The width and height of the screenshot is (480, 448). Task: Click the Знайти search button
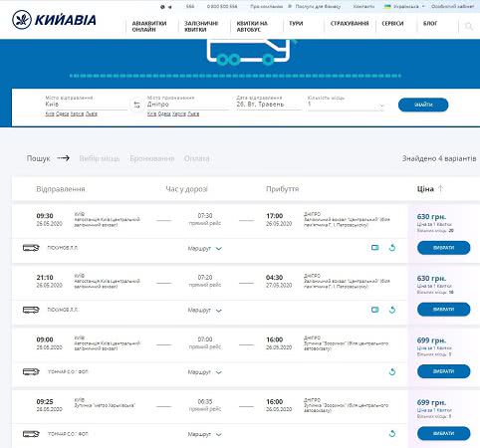click(x=423, y=105)
